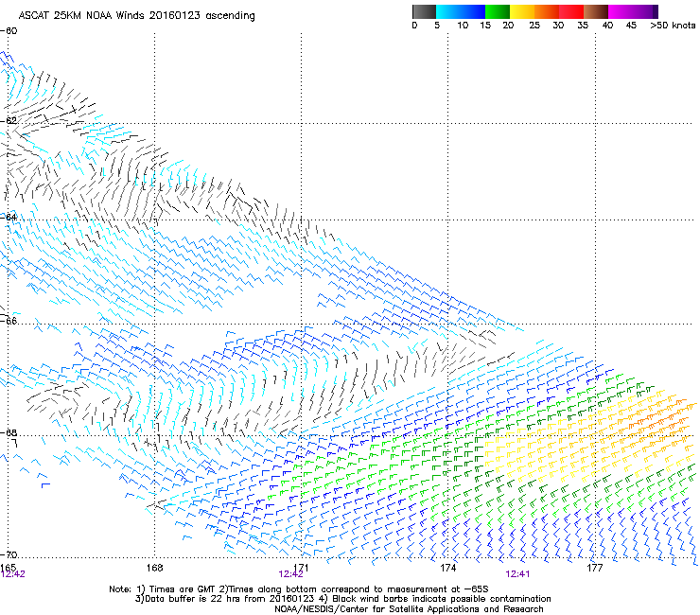Click the 'NOAA/NESDIS/Center for Satellite Applications and Research' credit
Viewport: 700px width, 615px height.
tap(409, 609)
